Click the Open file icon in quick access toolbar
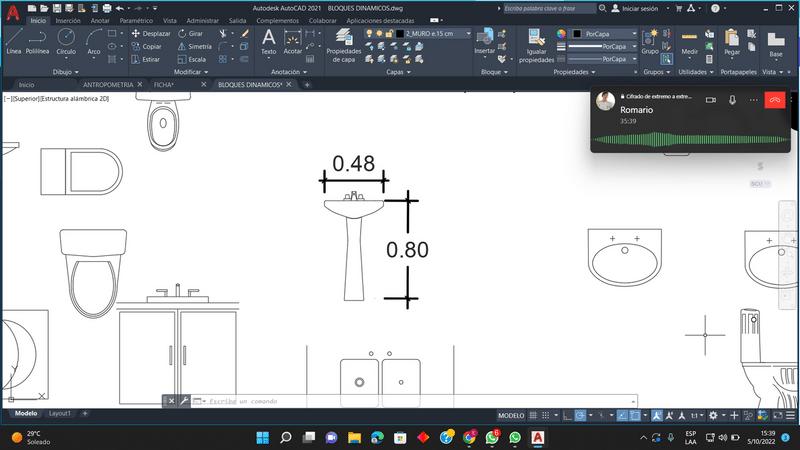The height and width of the screenshot is (450, 800). pos(44,8)
